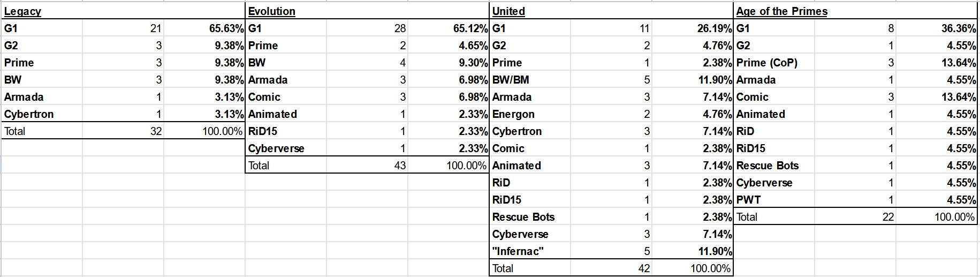Click the Rescue Bots cell under United

[x=523, y=217]
